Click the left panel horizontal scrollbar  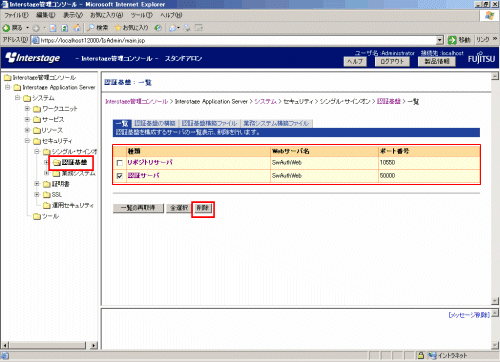[50, 345]
